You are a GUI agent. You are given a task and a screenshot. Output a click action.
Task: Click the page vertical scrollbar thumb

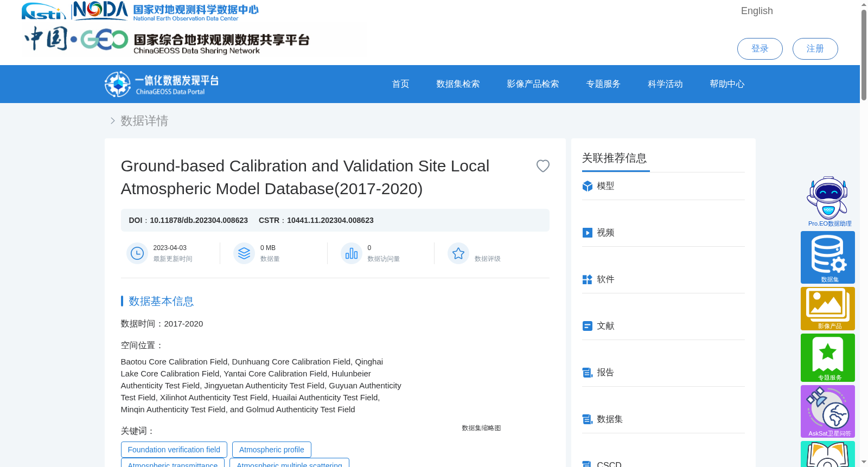[864, 54]
